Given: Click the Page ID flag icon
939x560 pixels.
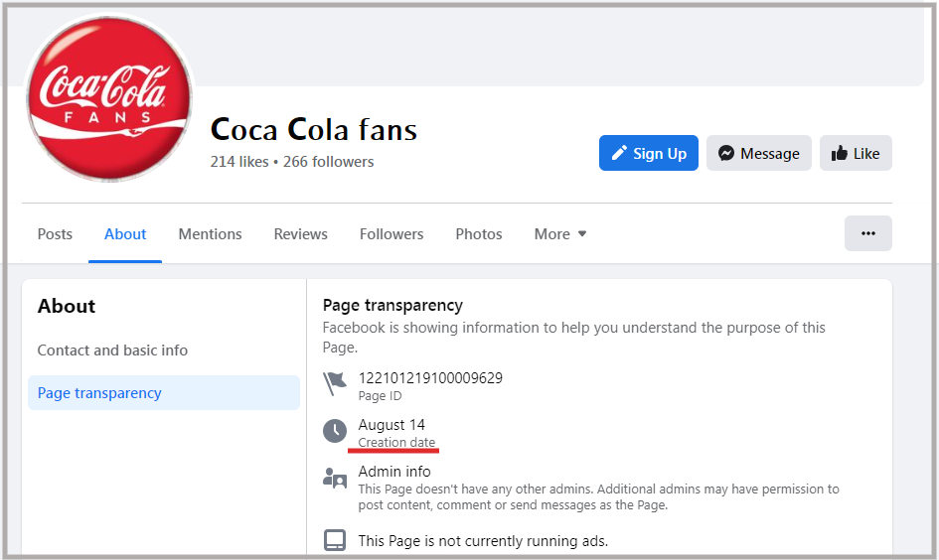Looking at the screenshot, I should 335,383.
